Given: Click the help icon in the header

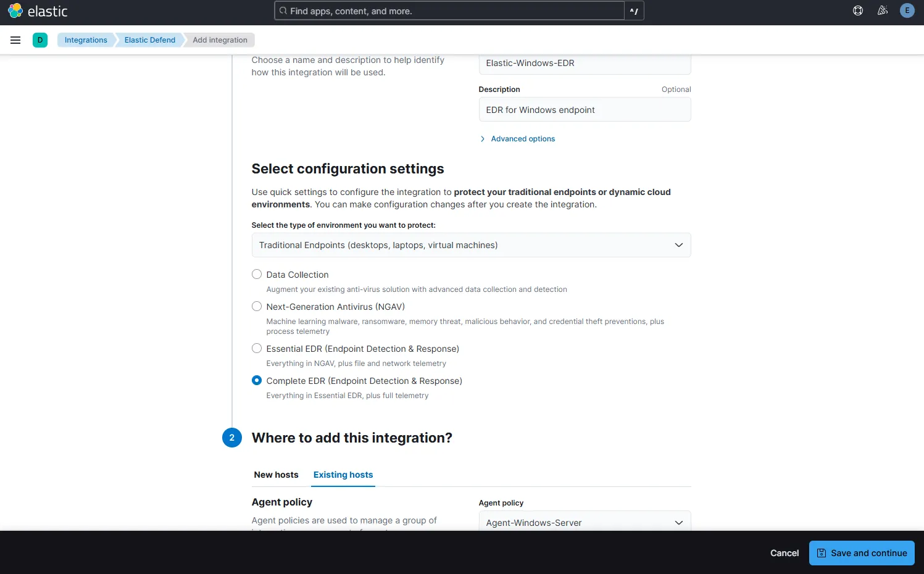Looking at the screenshot, I should (x=857, y=10).
